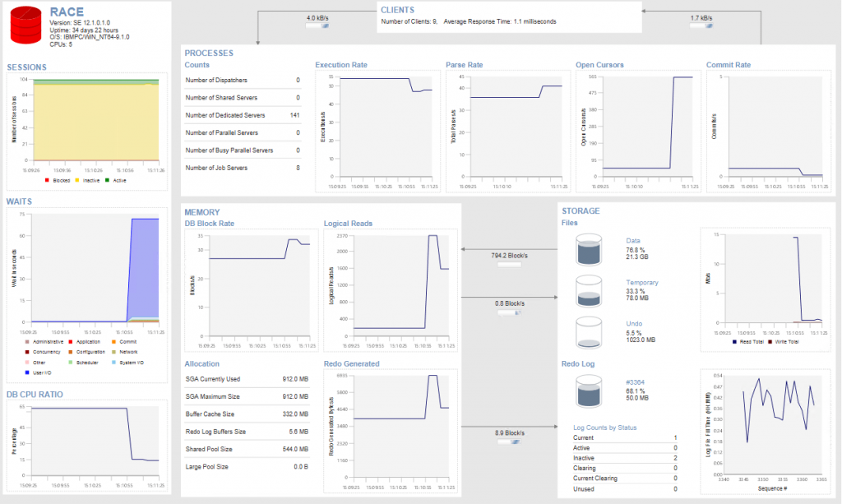Click the blue User I/O legend marker

coord(27,372)
